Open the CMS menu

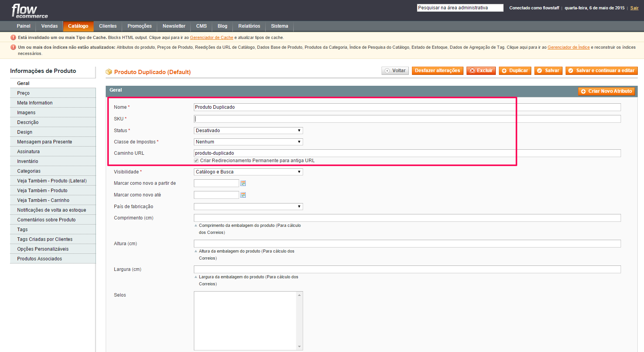[x=201, y=26]
